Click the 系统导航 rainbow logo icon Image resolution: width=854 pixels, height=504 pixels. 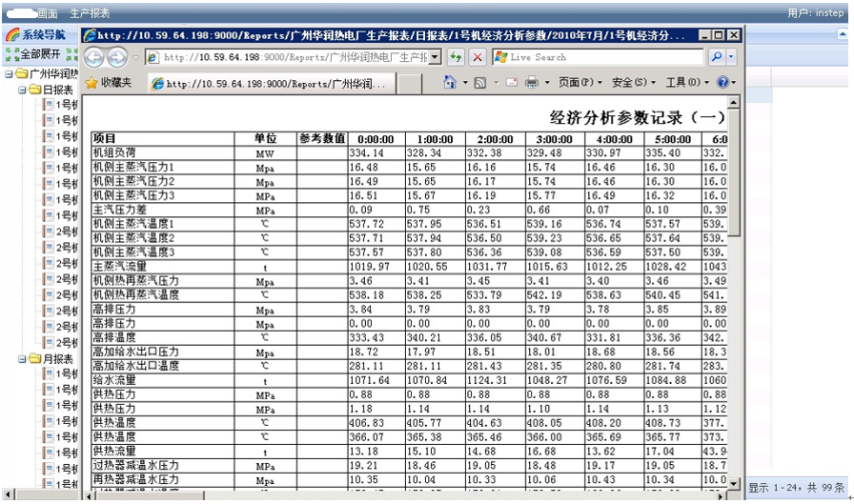12,35
